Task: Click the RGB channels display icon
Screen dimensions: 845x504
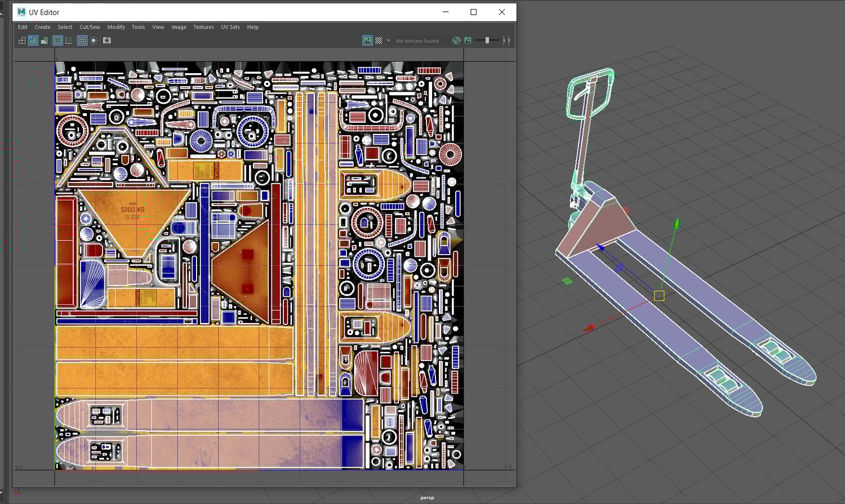Action: (x=456, y=41)
